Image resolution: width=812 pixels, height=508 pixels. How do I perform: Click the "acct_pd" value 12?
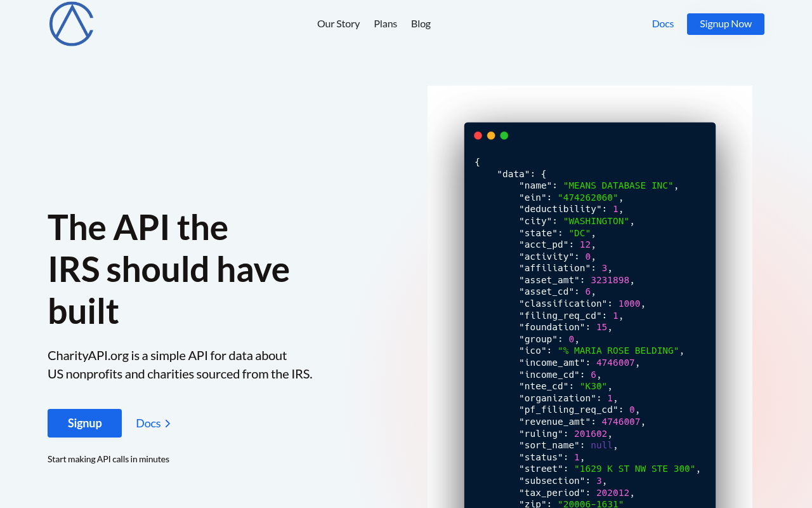click(585, 244)
